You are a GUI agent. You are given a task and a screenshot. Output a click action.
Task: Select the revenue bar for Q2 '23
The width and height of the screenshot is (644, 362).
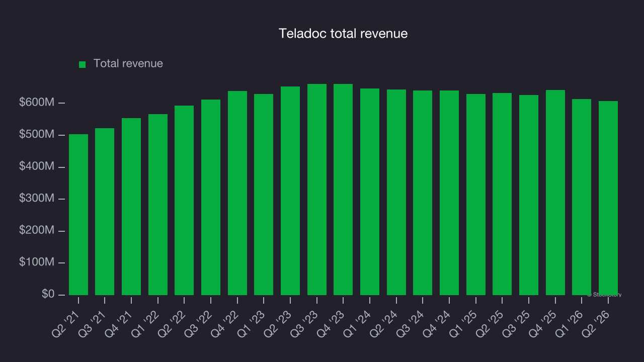pyautogui.click(x=290, y=191)
